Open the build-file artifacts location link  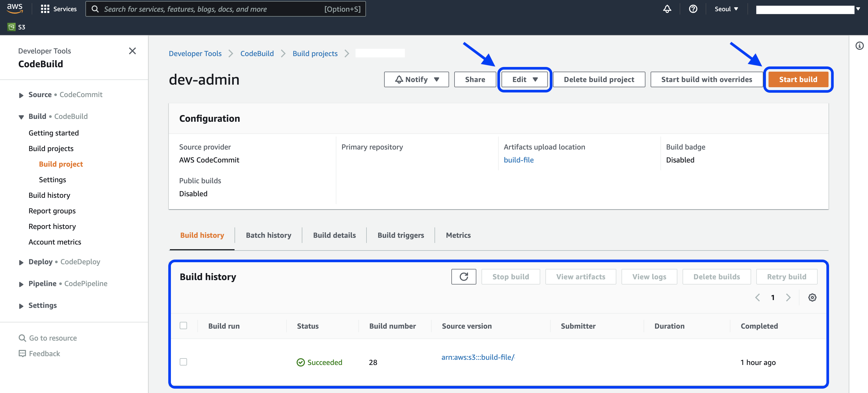(518, 160)
